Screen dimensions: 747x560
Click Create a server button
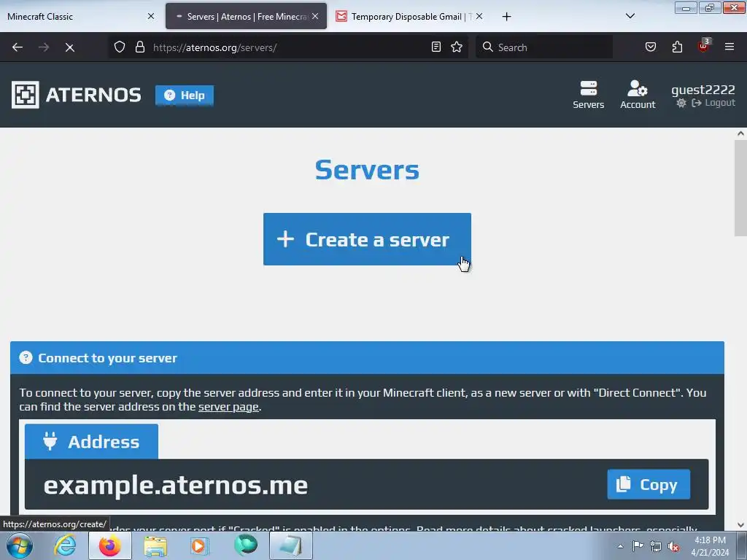point(367,239)
